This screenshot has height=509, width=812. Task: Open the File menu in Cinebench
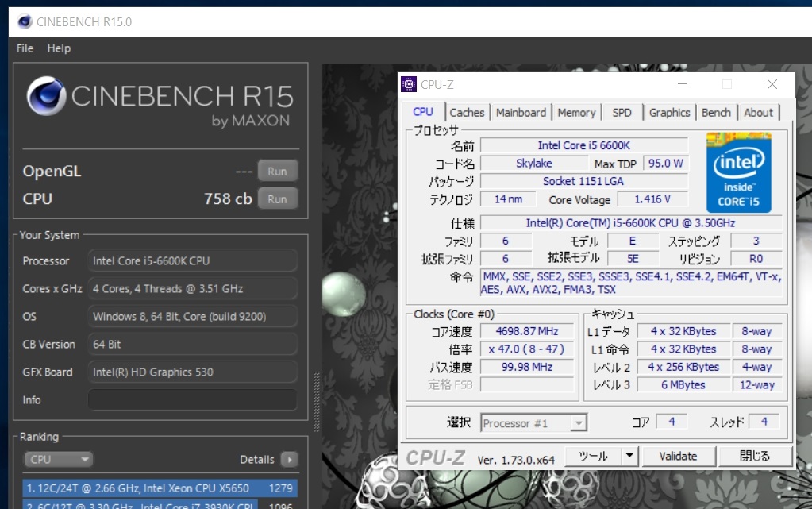pyautogui.click(x=25, y=48)
